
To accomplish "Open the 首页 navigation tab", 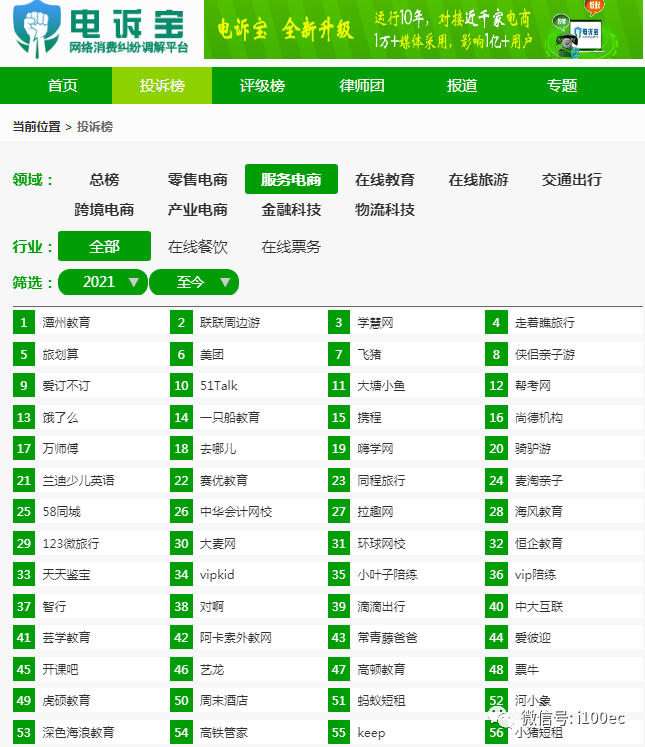I will 62,85.
